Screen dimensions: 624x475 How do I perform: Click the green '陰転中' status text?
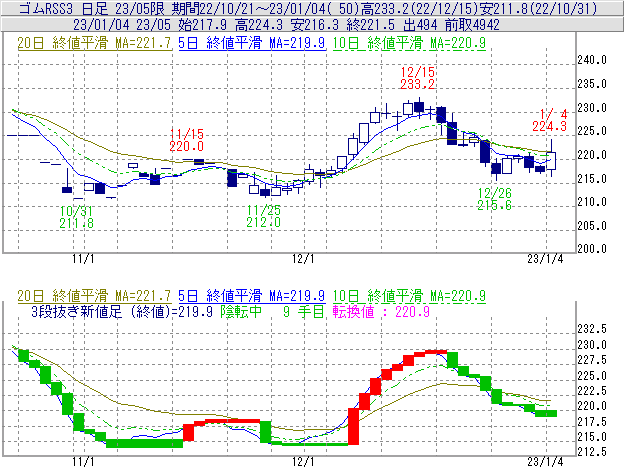(x=241, y=311)
